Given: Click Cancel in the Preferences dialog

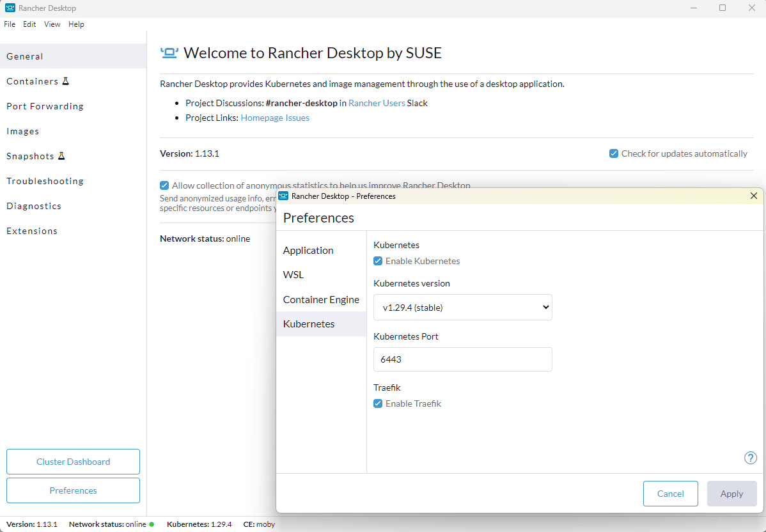Looking at the screenshot, I should 670,494.
